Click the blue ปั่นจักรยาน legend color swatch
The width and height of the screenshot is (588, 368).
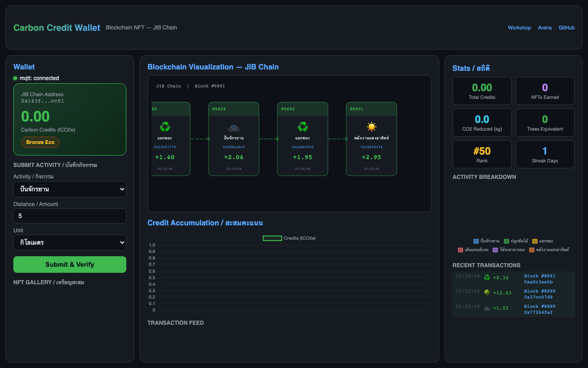pos(476,241)
